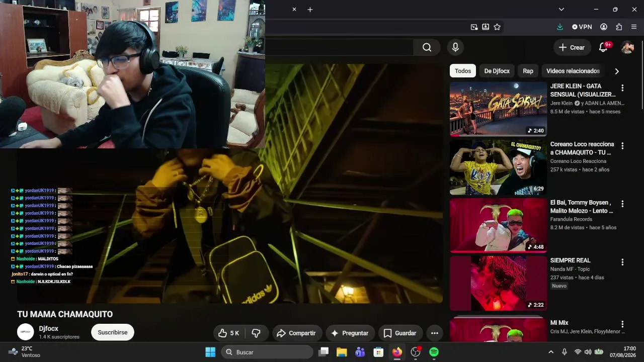Open the weather widget showing 23°C Ventoso
This screenshot has width=644, height=362.
click(x=25, y=352)
